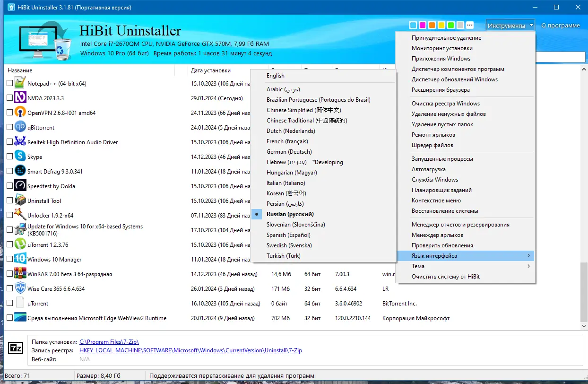The width and height of the screenshot is (588, 384).
Task: Click the N/A website link
Action: [85, 359]
